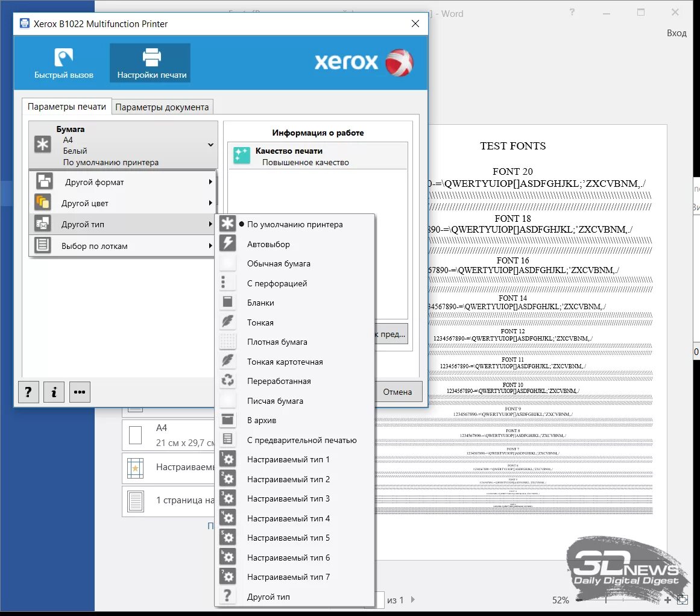Click Word help question mark in title bar
The width and height of the screenshot is (700, 616).
click(x=572, y=13)
